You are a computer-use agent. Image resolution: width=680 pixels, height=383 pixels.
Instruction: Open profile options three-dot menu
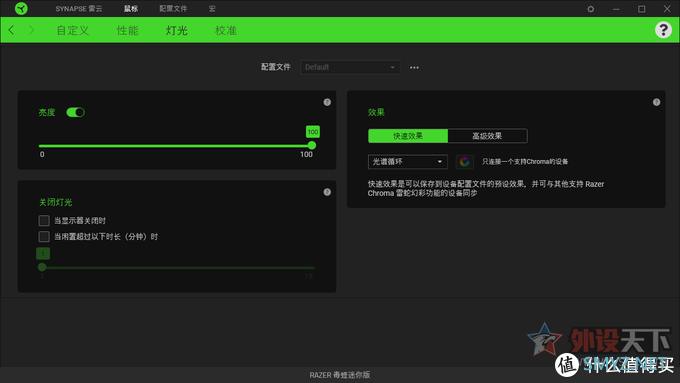414,67
